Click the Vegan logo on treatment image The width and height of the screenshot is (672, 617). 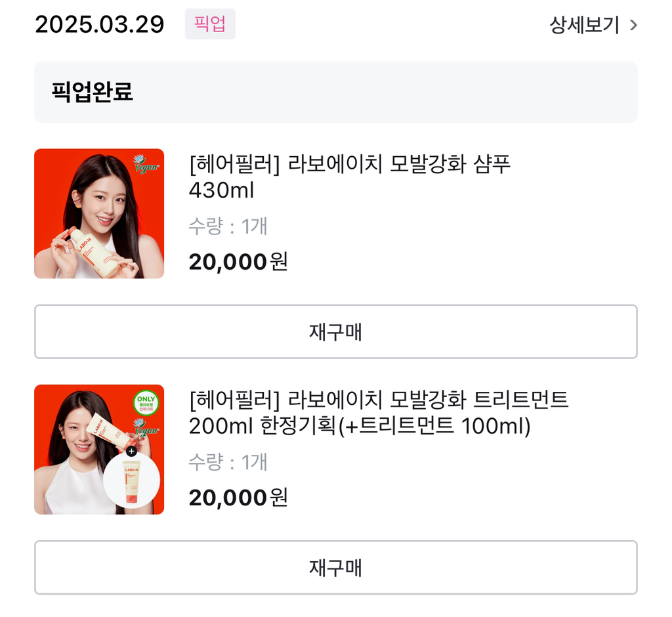[146, 428]
